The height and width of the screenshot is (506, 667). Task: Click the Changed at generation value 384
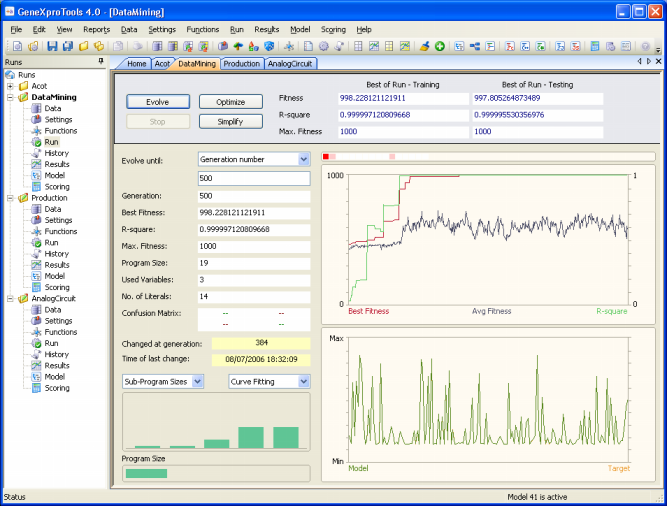coord(261,343)
